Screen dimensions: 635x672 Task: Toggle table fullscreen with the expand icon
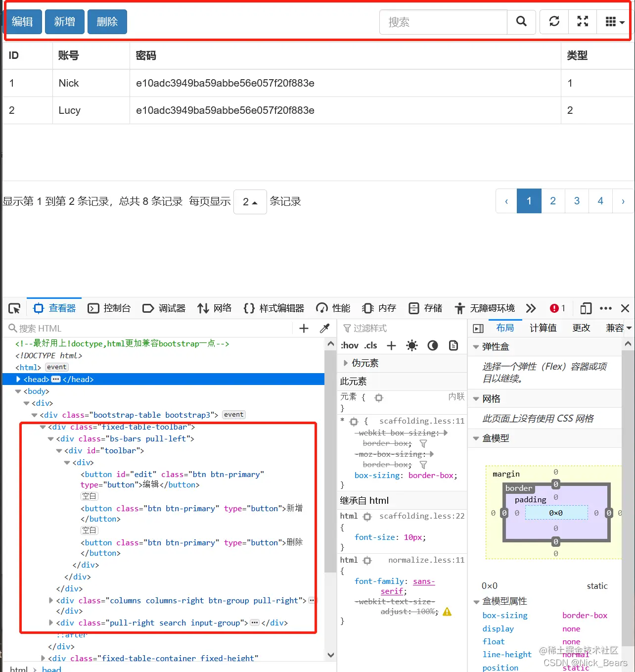[x=582, y=22]
